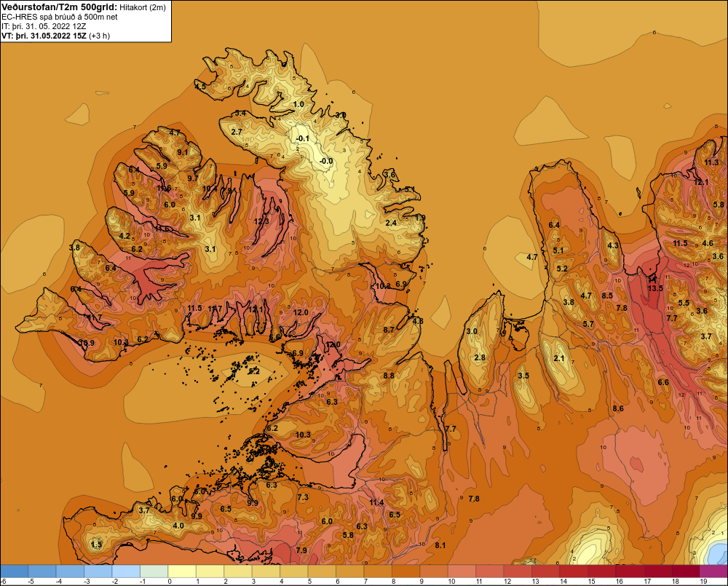Click the -0.0 temperature value
Screen dimensions: 728x586
tap(326, 161)
